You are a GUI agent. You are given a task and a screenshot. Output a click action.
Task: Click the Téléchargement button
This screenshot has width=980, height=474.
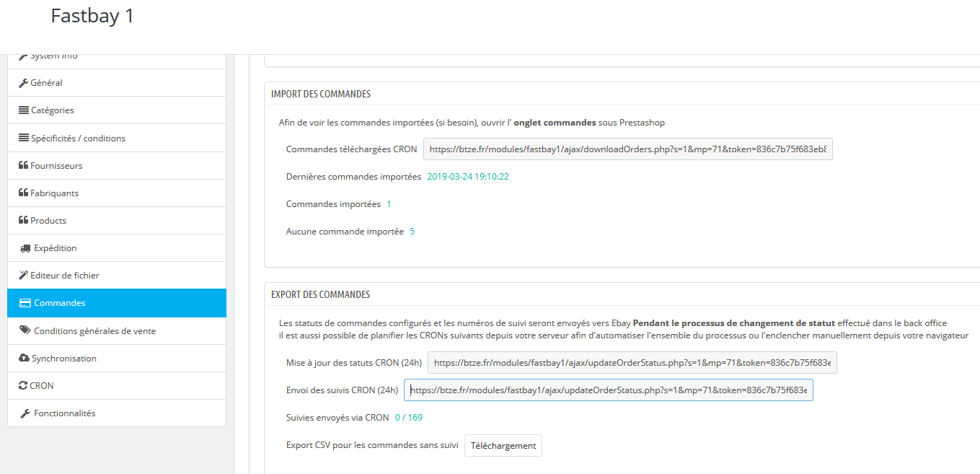click(x=503, y=445)
